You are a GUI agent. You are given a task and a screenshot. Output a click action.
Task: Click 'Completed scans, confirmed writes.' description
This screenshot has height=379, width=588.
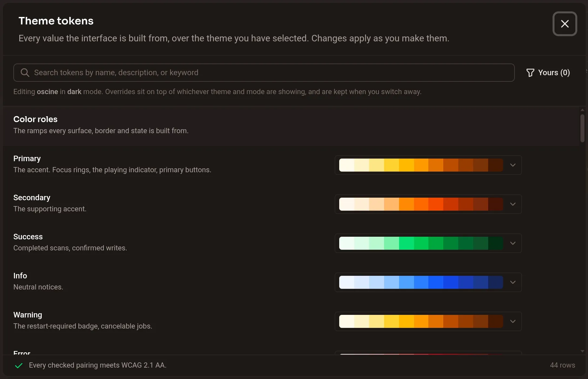point(70,248)
